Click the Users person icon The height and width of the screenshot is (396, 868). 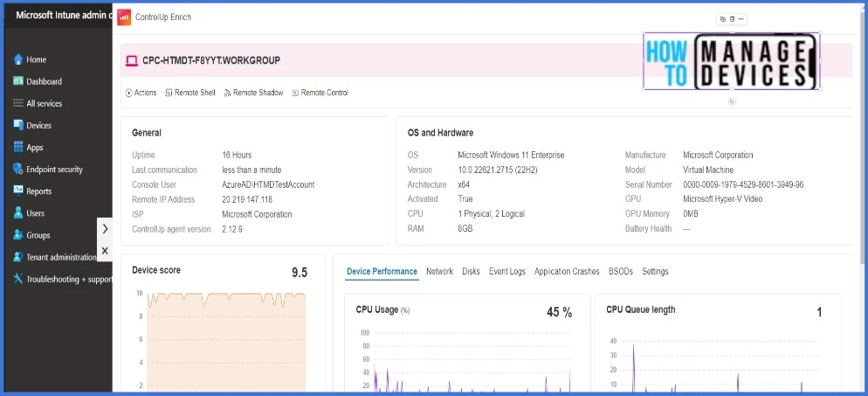18,212
